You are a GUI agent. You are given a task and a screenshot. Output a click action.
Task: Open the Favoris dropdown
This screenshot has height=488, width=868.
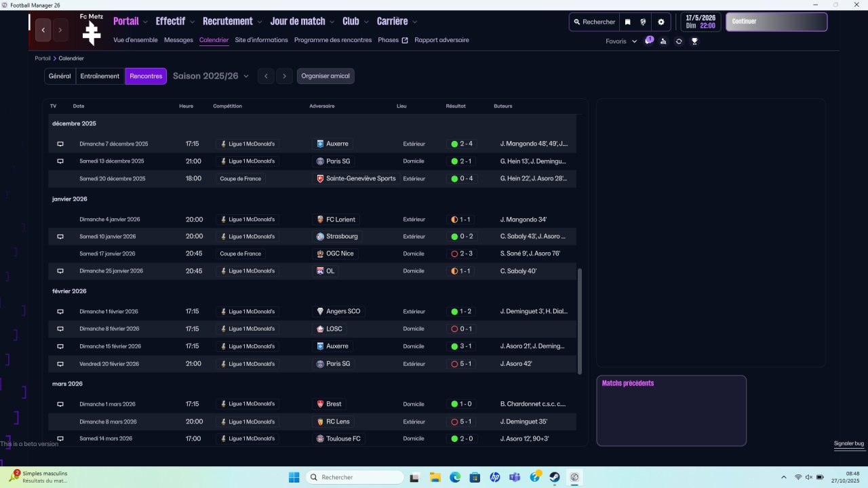point(622,41)
